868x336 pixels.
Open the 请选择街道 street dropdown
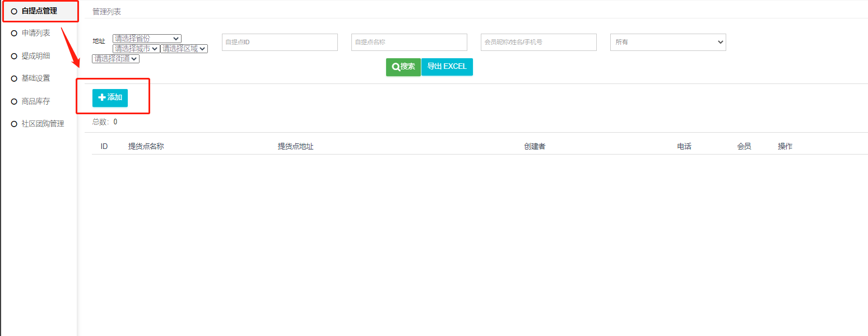[x=115, y=58]
